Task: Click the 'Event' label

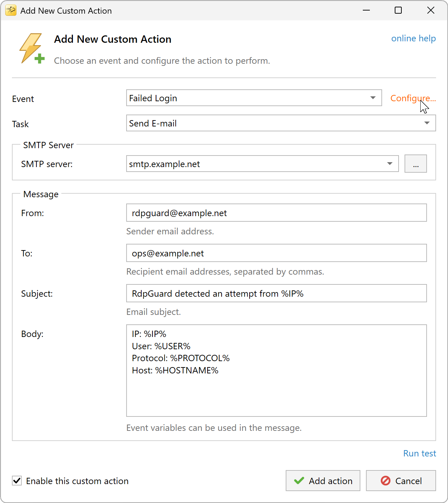Action: pos(23,99)
